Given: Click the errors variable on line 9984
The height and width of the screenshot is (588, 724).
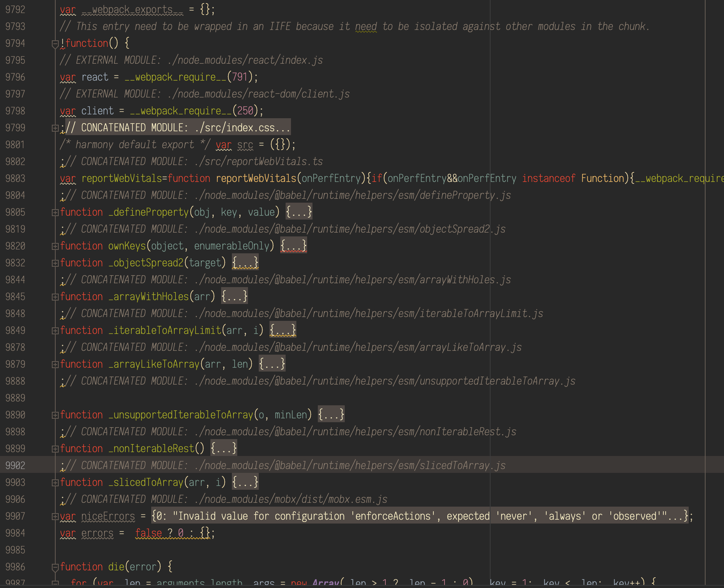Looking at the screenshot, I should [x=98, y=533].
